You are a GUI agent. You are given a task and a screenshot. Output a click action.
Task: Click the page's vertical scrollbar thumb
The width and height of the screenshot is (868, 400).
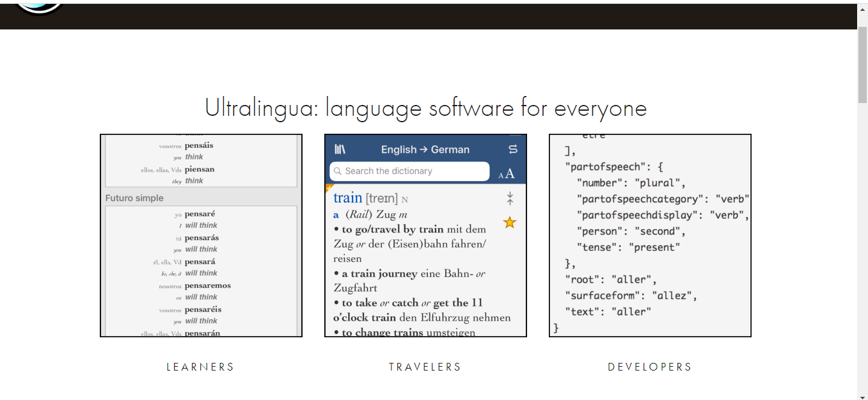862,65
